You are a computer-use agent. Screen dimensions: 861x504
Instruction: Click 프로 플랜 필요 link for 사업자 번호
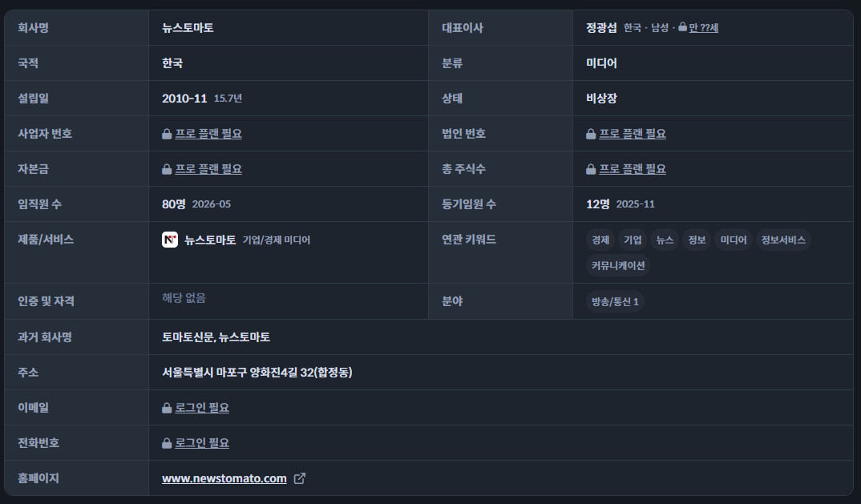pos(208,134)
